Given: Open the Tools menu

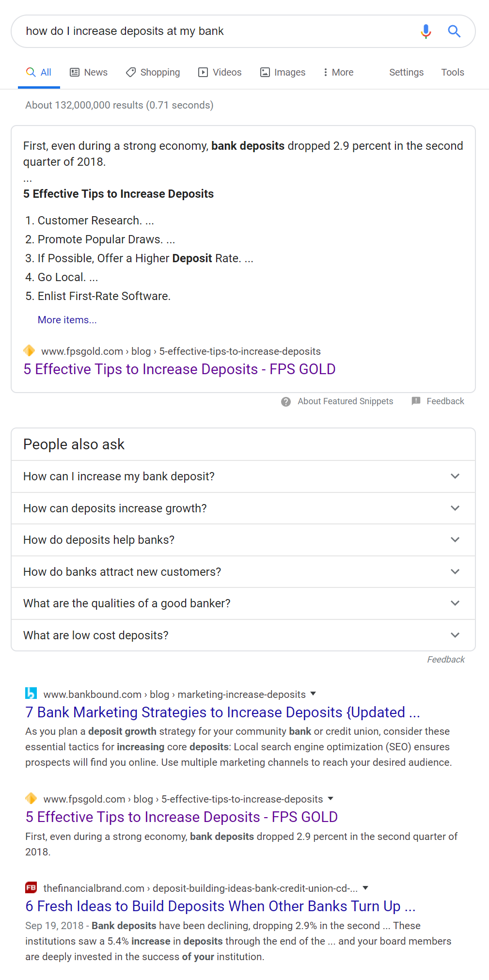Looking at the screenshot, I should click(452, 72).
